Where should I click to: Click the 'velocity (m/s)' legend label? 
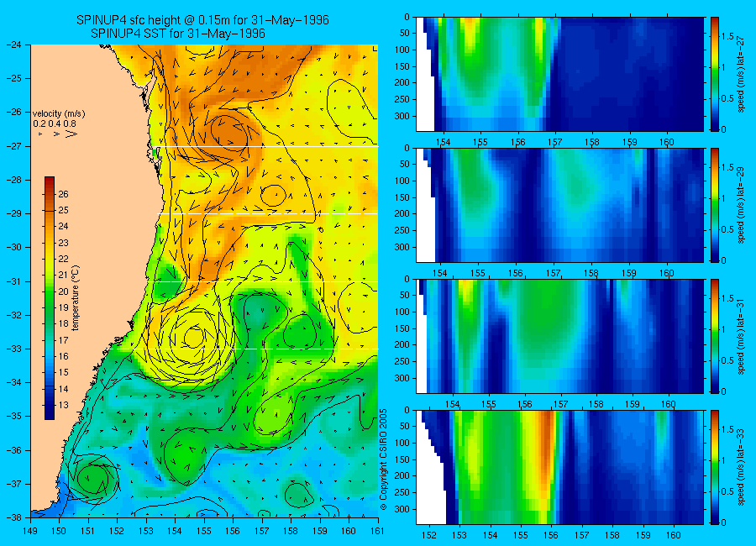59,114
